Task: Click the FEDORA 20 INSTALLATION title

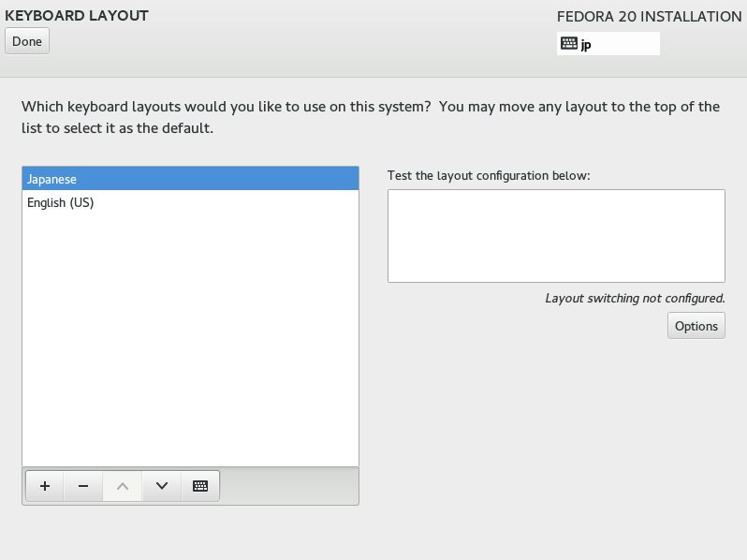Action: pyautogui.click(x=649, y=17)
